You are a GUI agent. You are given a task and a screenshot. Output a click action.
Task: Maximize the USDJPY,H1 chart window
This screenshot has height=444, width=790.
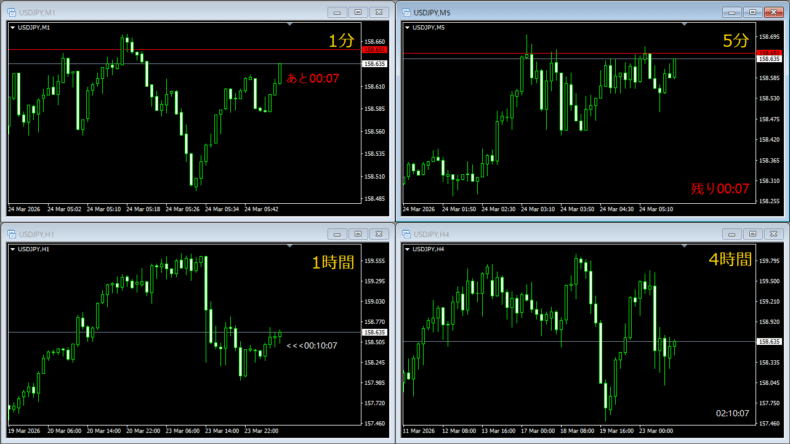357,233
